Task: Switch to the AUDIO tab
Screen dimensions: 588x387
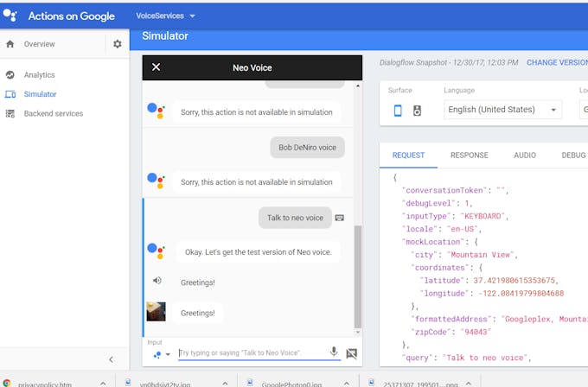Action: (x=525, y=155)
